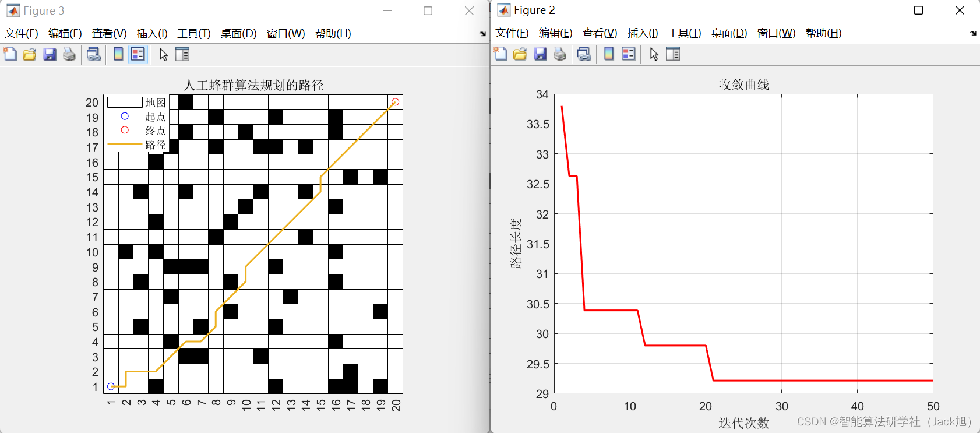Click dock arrow in Figure 2 menu bar
980x433 pixels.
[x=973, y=33]
